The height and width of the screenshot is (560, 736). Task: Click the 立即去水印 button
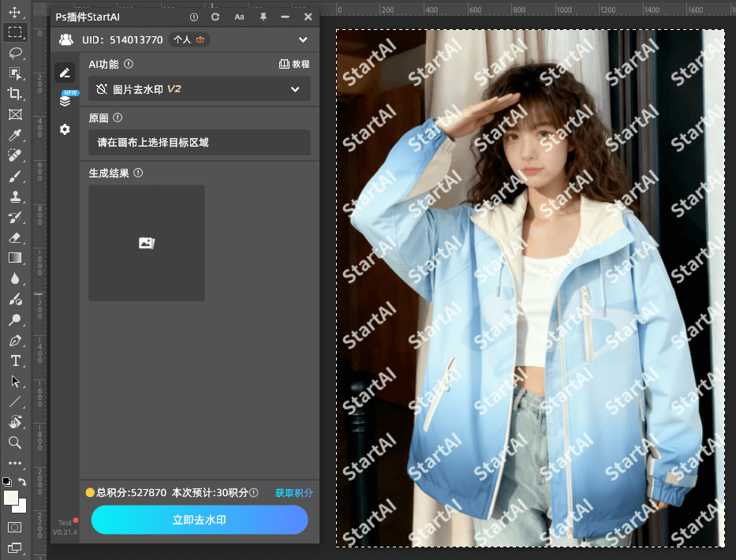click(199, 520)
